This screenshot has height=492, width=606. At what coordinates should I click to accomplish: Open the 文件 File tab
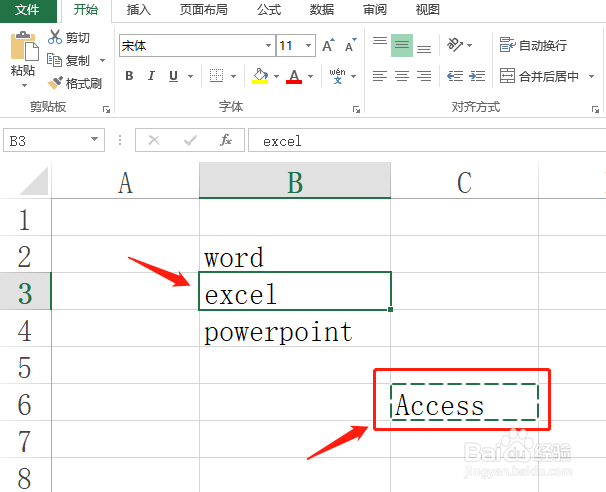tap(27, 10)
